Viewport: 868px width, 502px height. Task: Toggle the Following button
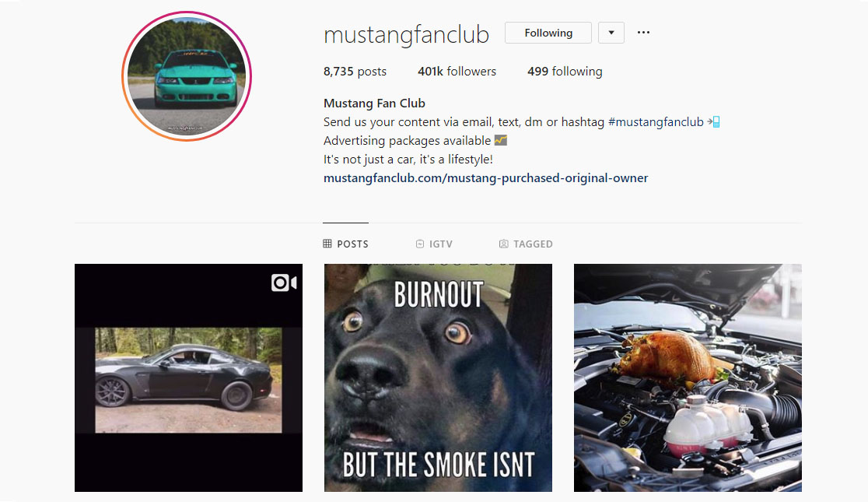(548, 33)
